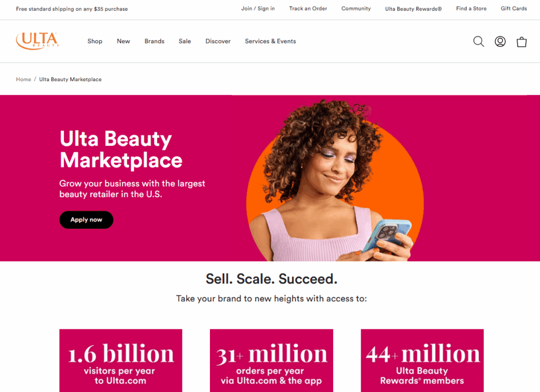The height and width of the screenshot is (392, 540).
Task: Click the Home breadcrumb link
Action: click(23, 80)
